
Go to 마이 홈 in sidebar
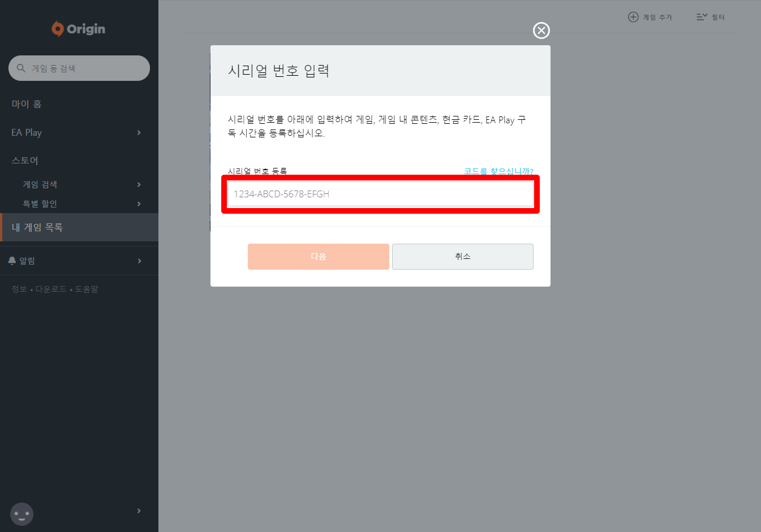click(27, 104)
